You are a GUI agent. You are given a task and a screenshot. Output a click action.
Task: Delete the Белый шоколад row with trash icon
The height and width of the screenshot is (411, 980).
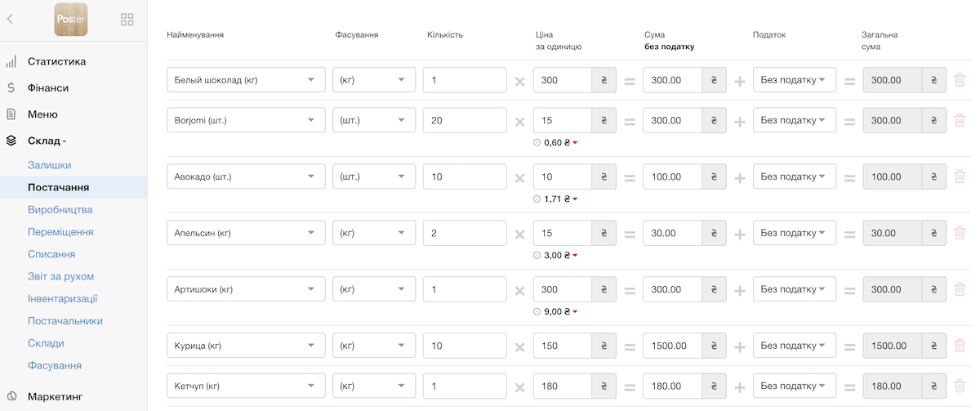pyautogui.click(x=960, y=80)
